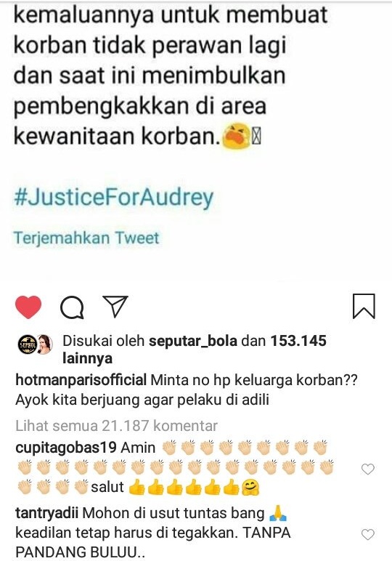
Task: Open cupitagobas19 commenter profile
Action: (x=66, y=448)
